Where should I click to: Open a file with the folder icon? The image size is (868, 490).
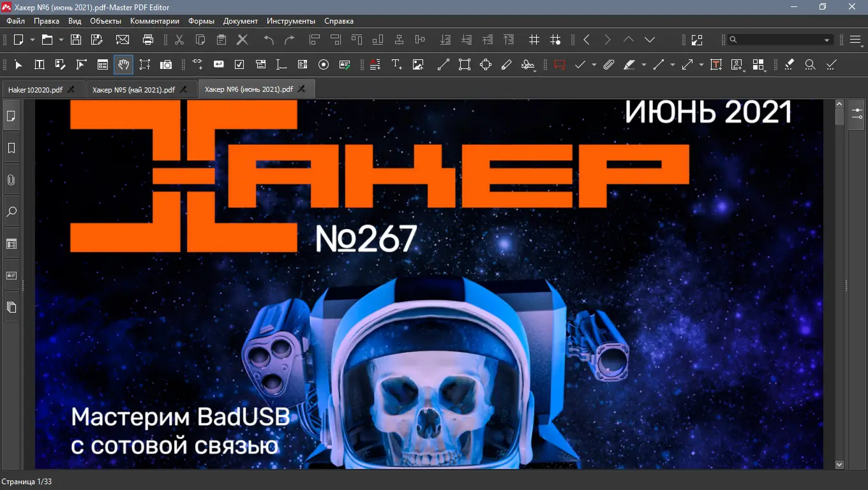pyautogui.click(x=47, y=40)
